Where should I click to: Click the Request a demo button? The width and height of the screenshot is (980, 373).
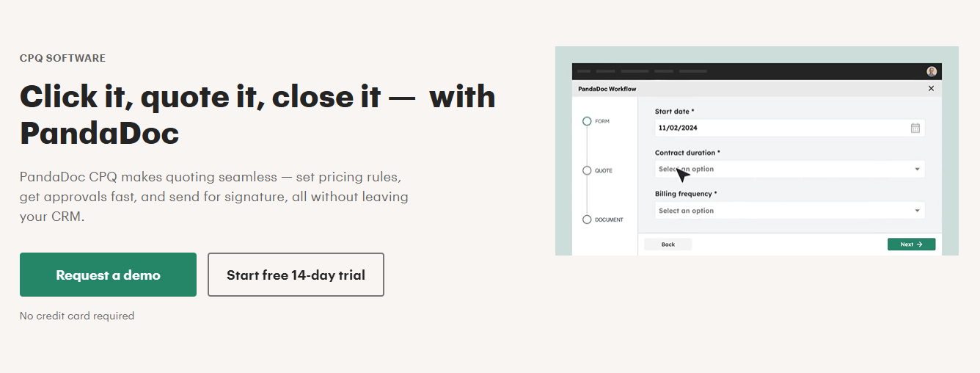tap(108, 275)
